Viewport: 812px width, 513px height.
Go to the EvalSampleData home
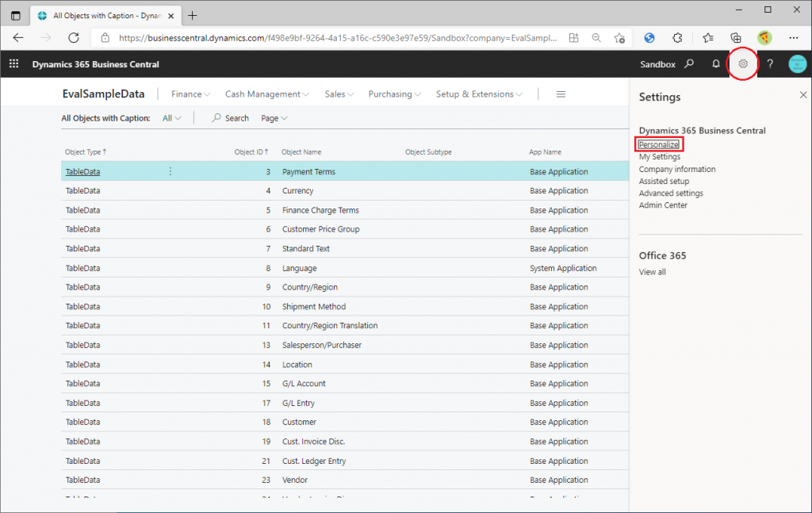pyautogui.click(x=103, y=94)
